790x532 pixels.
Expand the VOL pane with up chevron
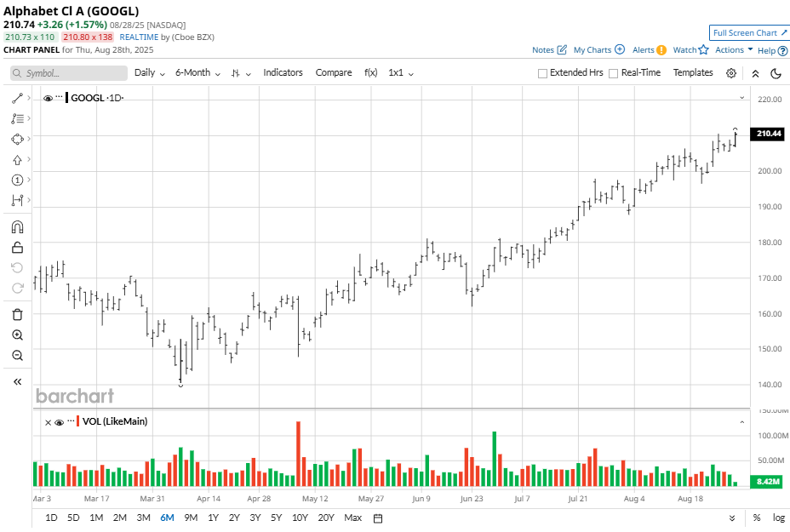point(742,422)
